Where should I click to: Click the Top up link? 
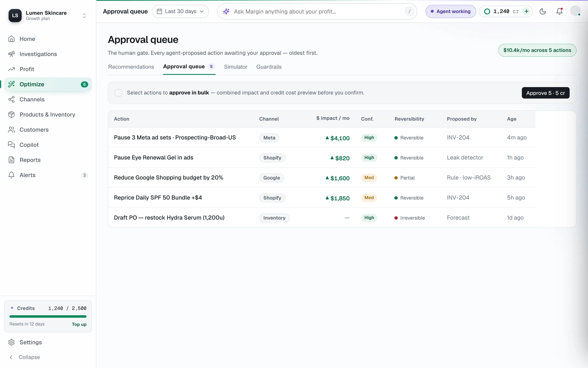79,324
